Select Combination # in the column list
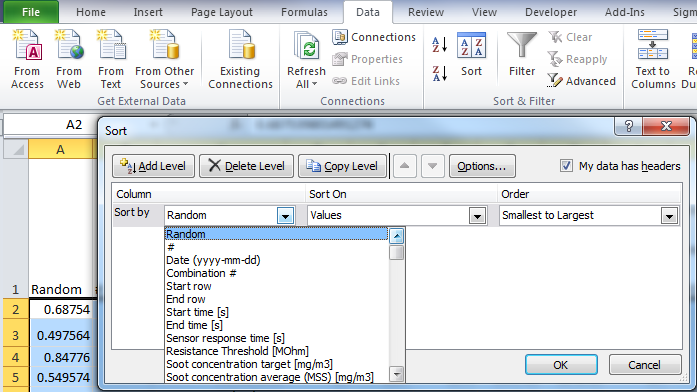The height and width of the screenshot is (392, 697). [201, 273]
